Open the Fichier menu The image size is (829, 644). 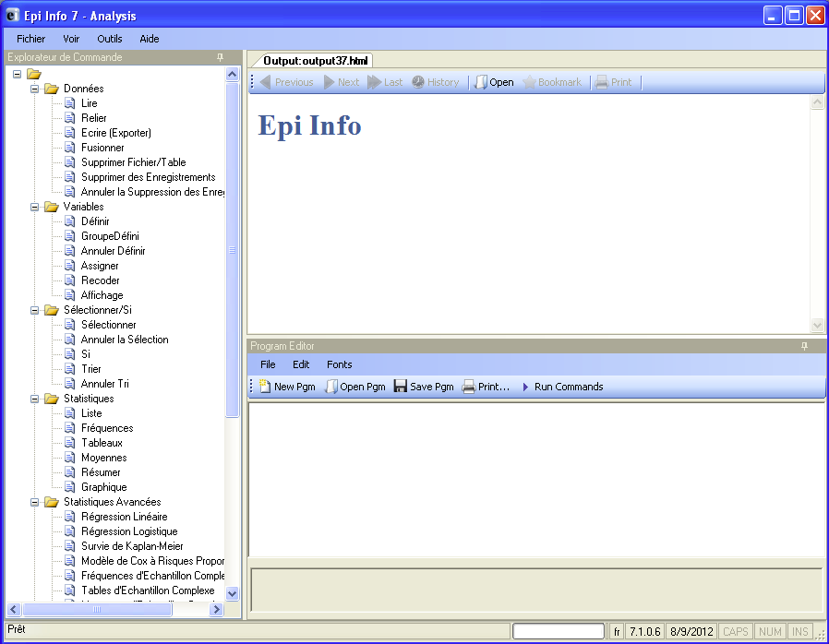click(30, 39)
